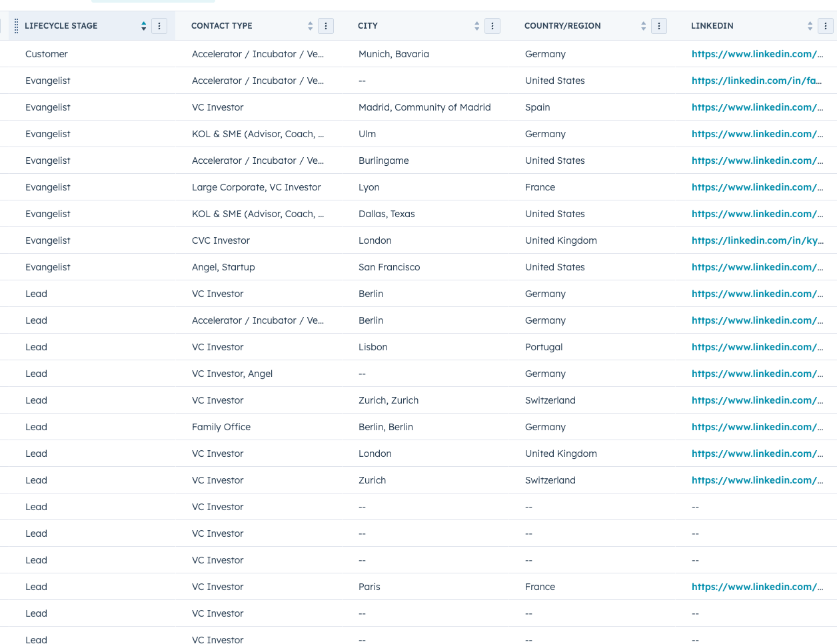Click the Spain country cell

(538, 107)
